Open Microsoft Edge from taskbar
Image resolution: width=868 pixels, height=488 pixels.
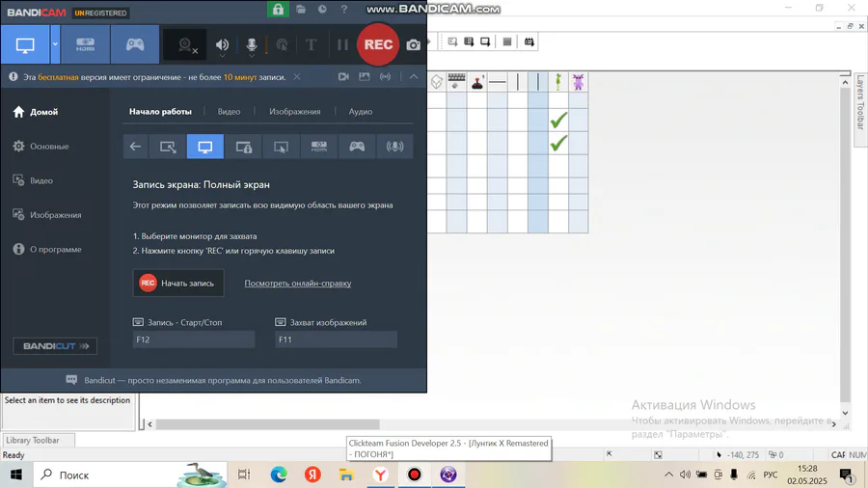279,474
